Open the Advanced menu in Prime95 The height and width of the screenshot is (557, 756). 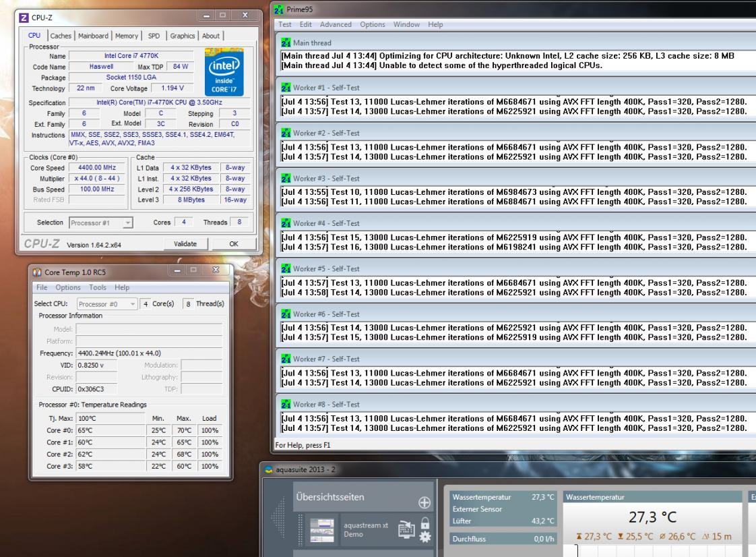336,24
